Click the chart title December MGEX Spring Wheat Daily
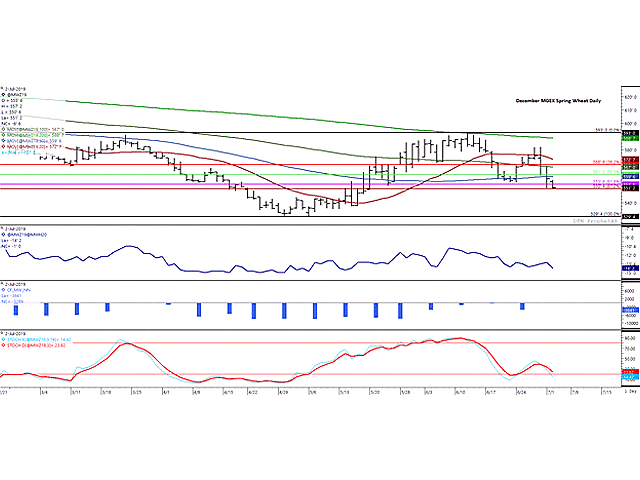640x480 pixels. tap(558, 101)
